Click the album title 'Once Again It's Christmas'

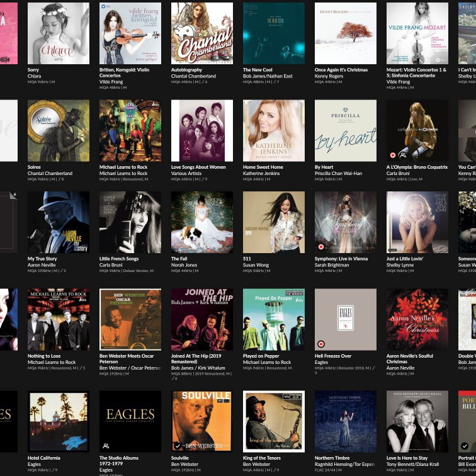341,70
